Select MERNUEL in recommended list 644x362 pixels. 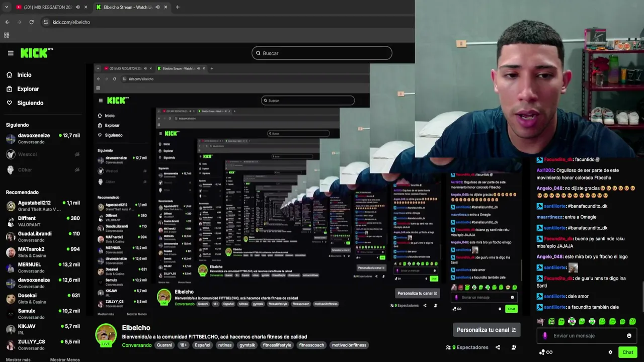(43, 267)
